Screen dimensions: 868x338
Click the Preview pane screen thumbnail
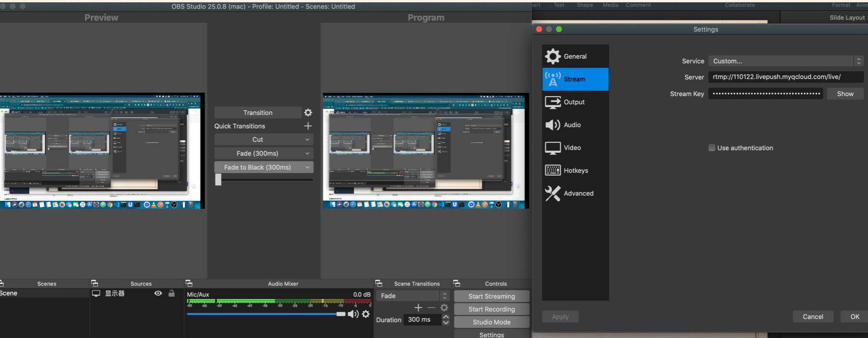(102, 151)
